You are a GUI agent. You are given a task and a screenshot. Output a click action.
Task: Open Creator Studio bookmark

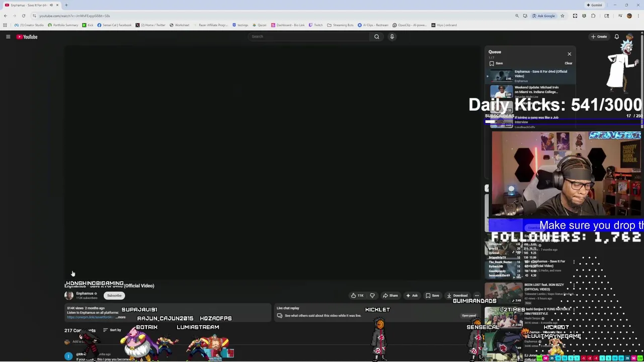(x=29, y=25)
